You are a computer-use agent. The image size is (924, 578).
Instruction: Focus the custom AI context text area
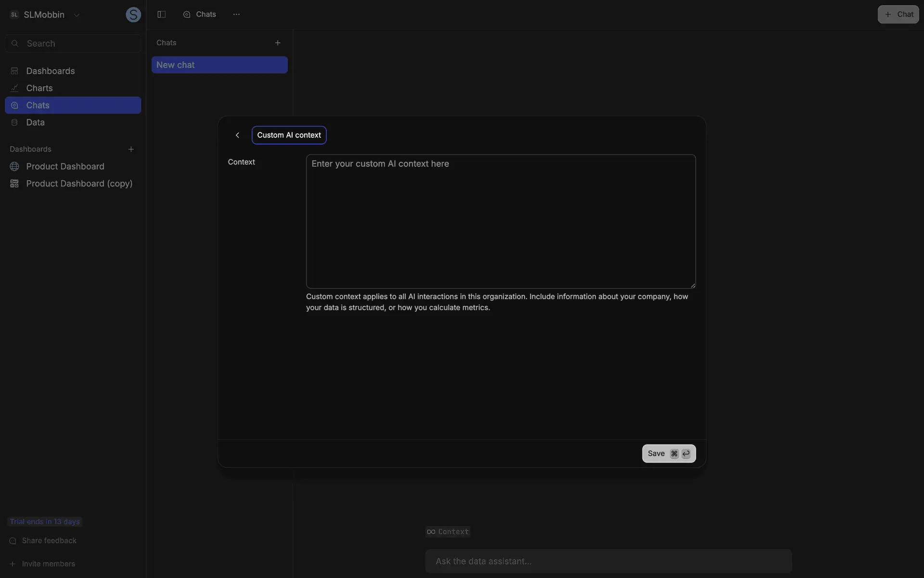500,222
